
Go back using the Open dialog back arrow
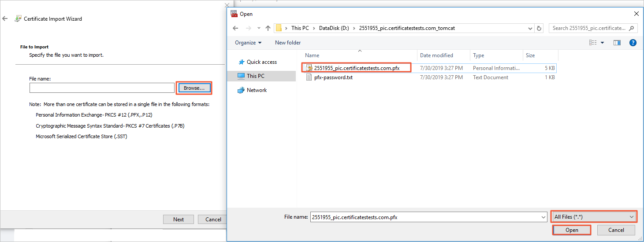(235, 28)
